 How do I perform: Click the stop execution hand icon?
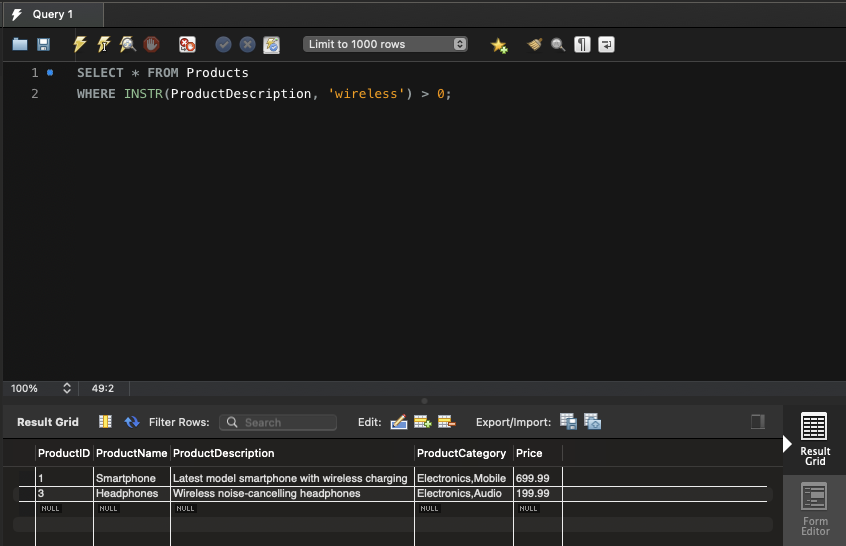151,45
